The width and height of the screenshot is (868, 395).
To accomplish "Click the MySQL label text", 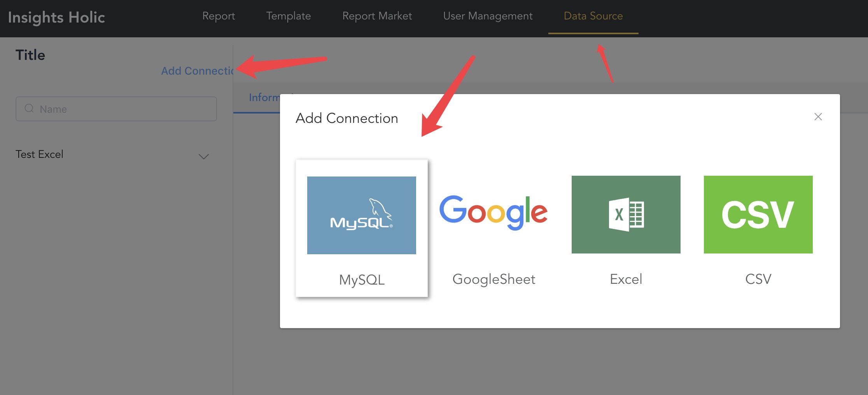I will pyautogui.click(x=362, y=280).
